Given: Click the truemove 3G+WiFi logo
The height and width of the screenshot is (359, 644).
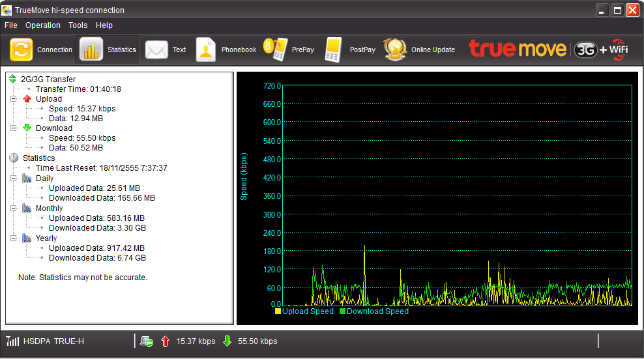Looking at the screenshot, I should [548, 50].
